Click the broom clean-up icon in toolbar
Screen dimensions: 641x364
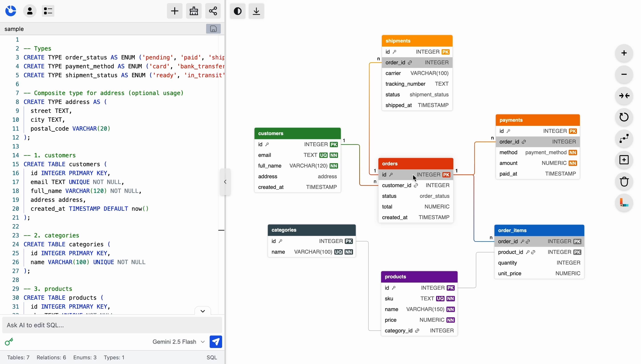[194, 11]
